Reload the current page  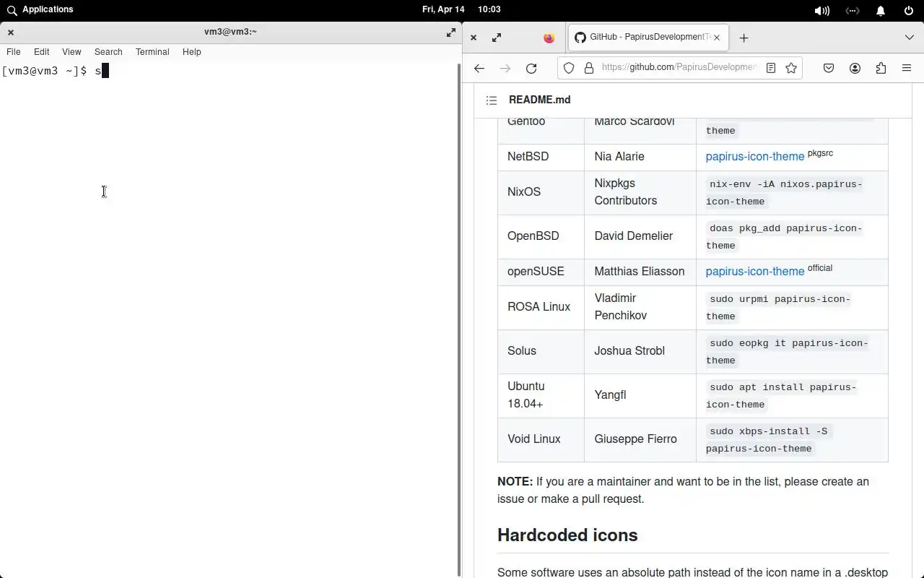pos(531,68)
